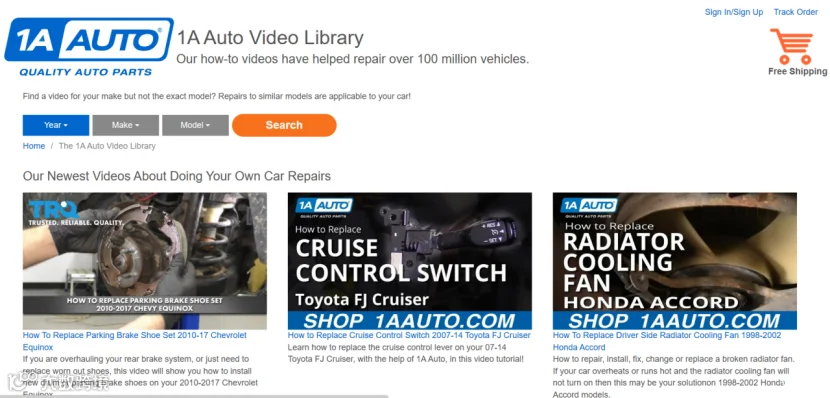
Task: Open the Sign In/Sign Up link
Action: coord(734,12)
